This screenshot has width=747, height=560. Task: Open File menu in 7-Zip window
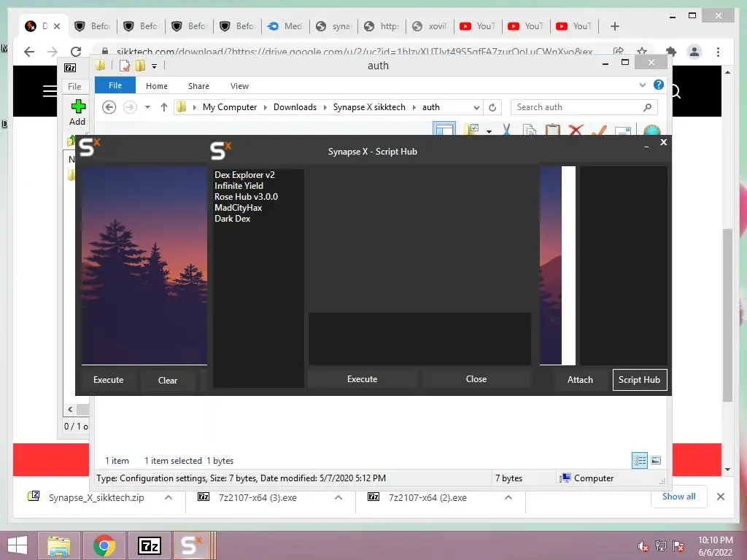[74, 86]
